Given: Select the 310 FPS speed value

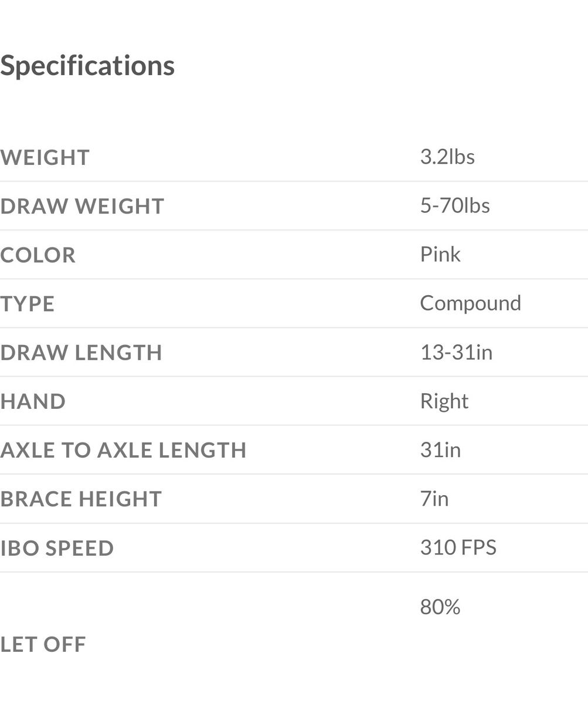Looking at the screenshot, I should tap(458, 547).
